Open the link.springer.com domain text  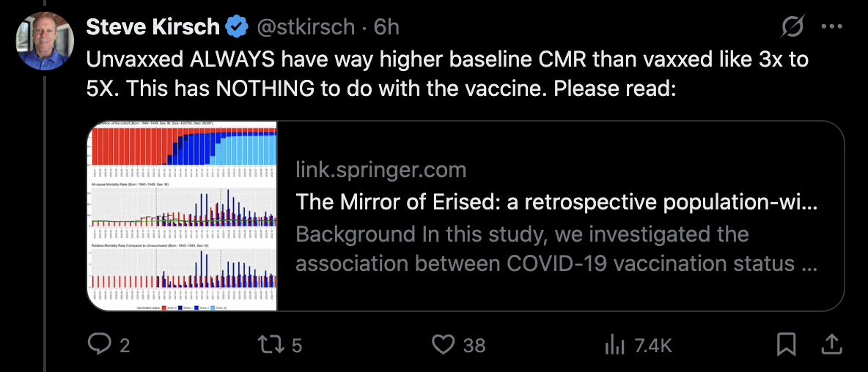coord(380,171)
